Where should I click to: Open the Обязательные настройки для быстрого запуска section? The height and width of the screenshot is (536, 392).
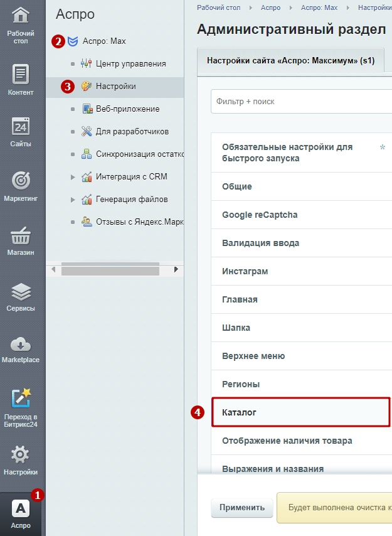[x=302, y=153]
